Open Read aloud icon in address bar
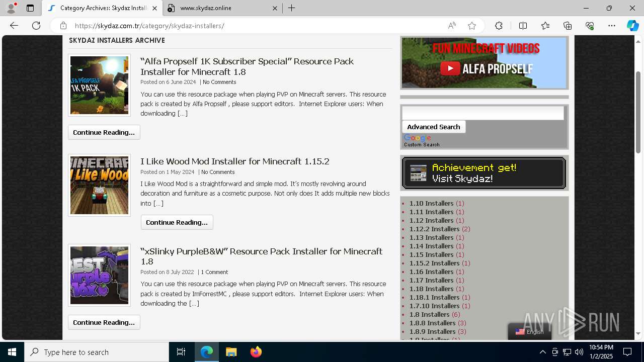This screenshot has height=362, width=644. point(452,26)
